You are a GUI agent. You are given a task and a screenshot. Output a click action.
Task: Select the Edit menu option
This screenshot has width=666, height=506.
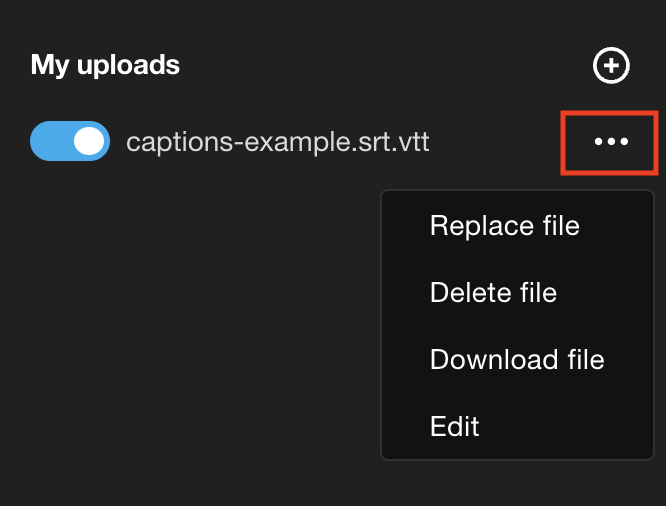pyautogui.click(x=455, y=426)
